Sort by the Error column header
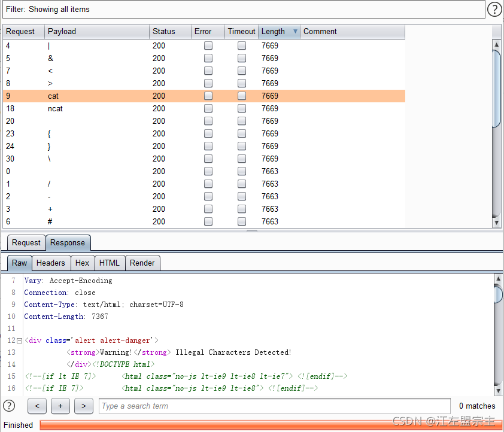This screenshot has height=432, width=504. coord(208,32)
